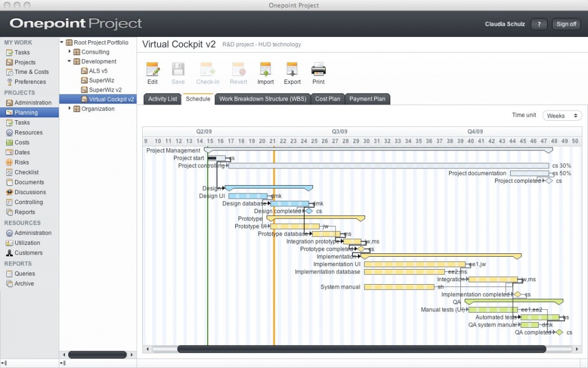This screenshot has width=588, height=368.
Task: Open the Payment Plan tab
Action: [367, 99]
